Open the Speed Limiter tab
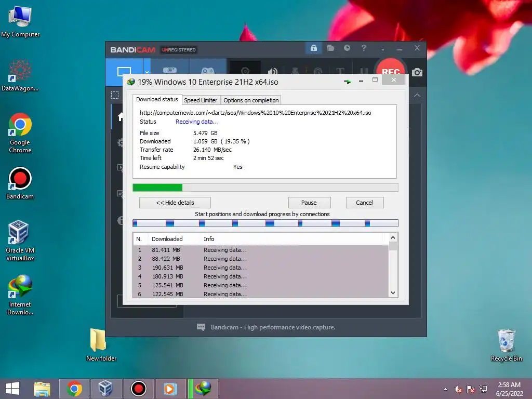Viewport: 532px width, 399px height. (201, 100)
